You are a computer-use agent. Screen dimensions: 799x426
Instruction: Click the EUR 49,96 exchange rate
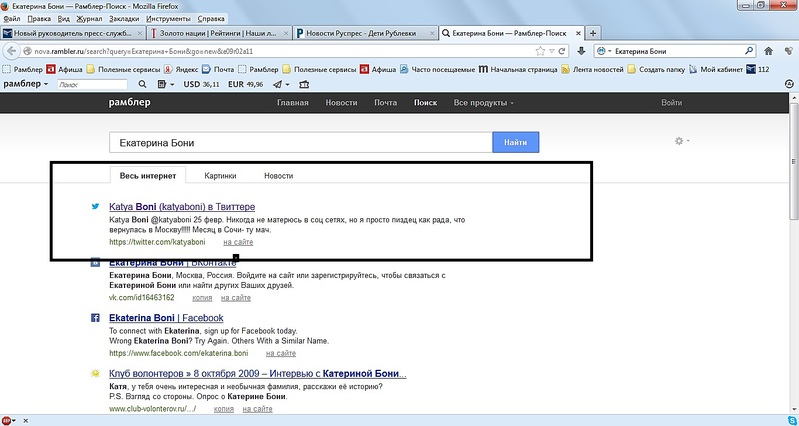pyautogui.click(x=246, y=85)
